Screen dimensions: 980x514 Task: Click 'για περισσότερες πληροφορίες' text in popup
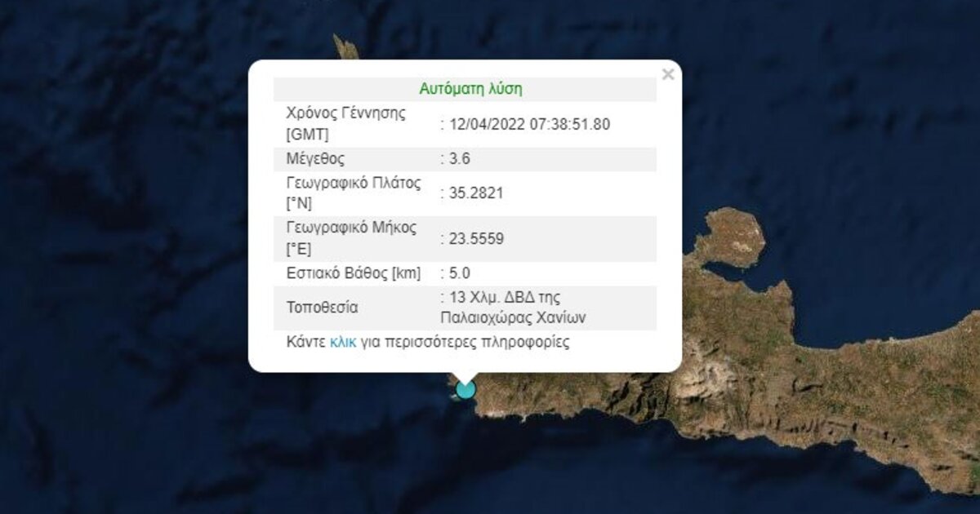click(465, 343)
